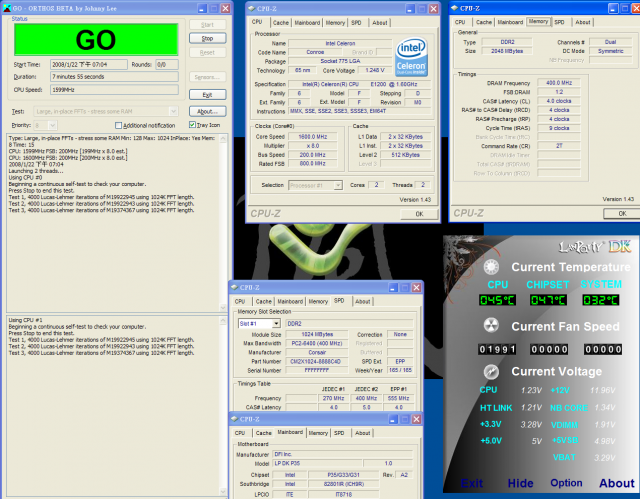Click the fan speed counter 01991
The height and width of the screenshot is (499, 640).
(497, 349)
